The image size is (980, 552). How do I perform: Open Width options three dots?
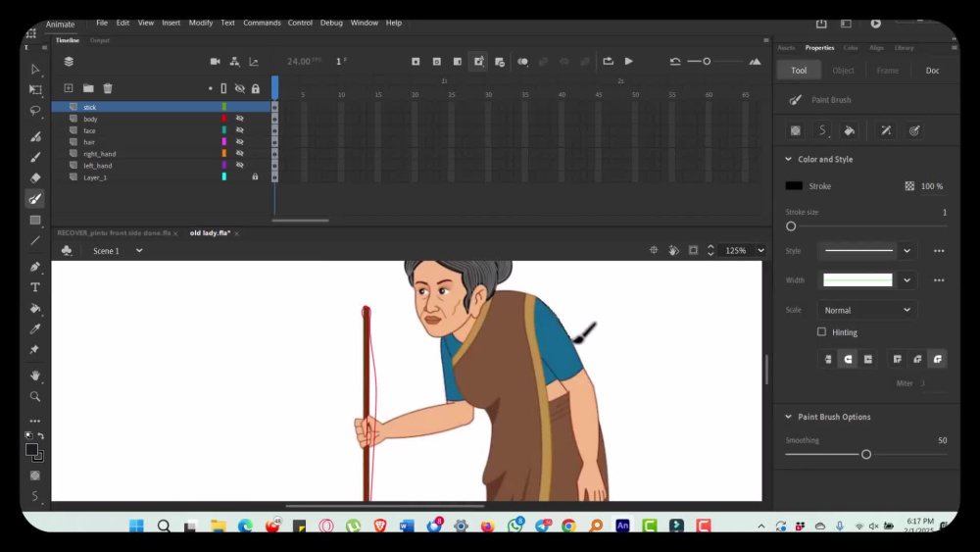pos(939,280)
